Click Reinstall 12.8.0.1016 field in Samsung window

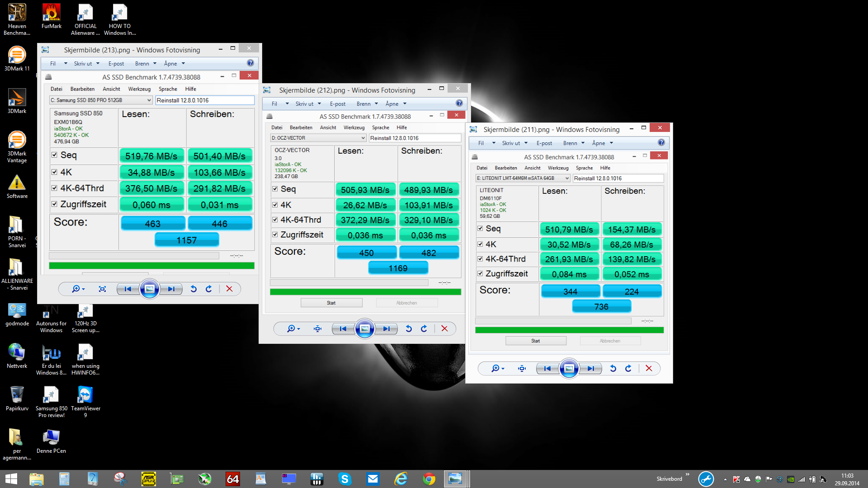coord(205,100)
